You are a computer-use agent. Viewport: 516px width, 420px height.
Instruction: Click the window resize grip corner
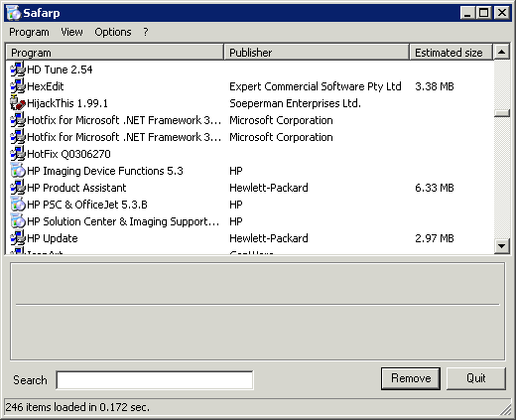[505, 409]
